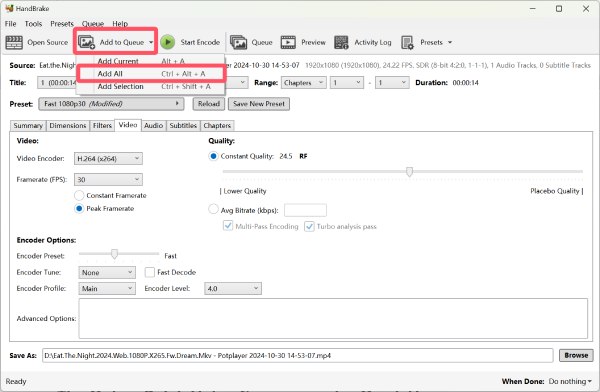This screenshot has width=600, height=392.
Task: Click the Encoder Preset slider handle
Action: pos(114,253)
